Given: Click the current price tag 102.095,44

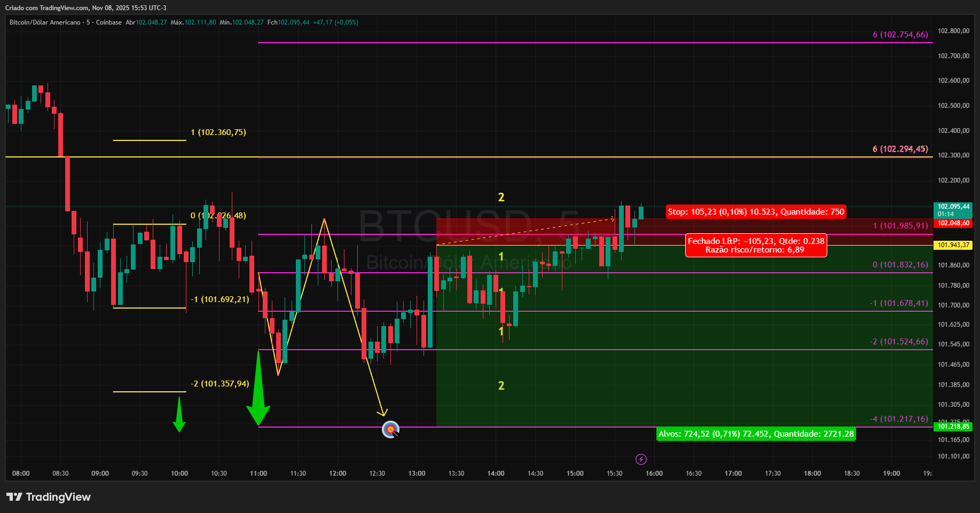Looking at the screenshot, I should [953, 210].
